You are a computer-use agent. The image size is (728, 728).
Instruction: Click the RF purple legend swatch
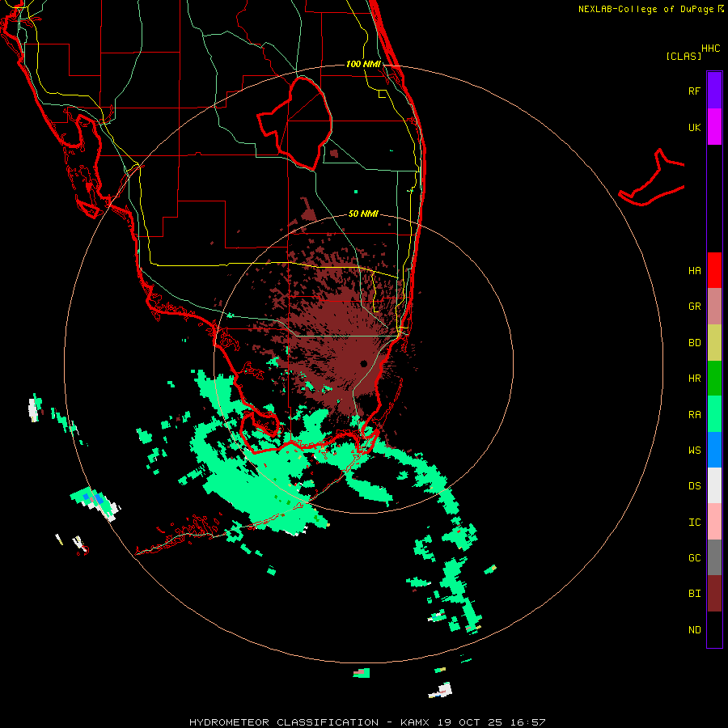714,91
